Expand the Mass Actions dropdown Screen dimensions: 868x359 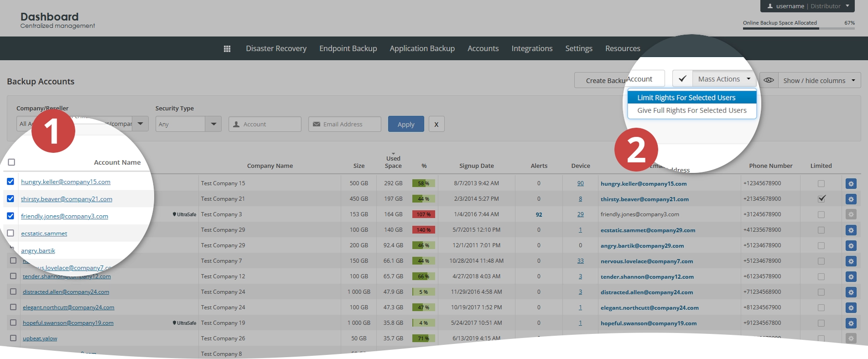point(724,79)
